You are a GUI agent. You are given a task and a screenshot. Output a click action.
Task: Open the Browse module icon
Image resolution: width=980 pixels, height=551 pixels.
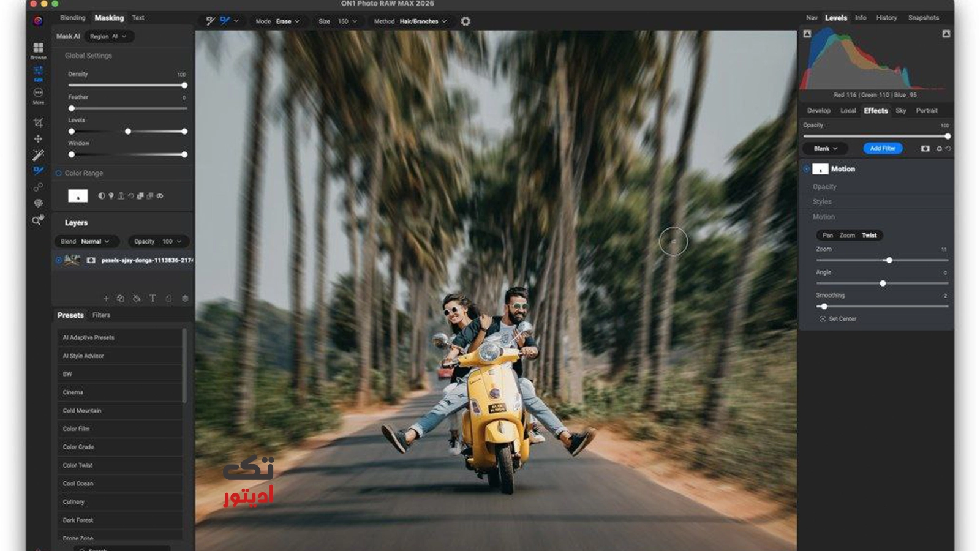coord(38,49)
